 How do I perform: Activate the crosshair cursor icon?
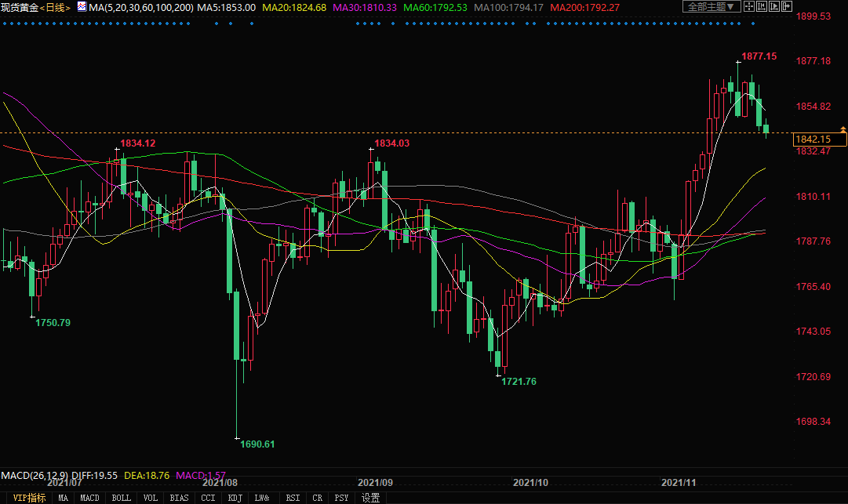[x=749, y=7]
